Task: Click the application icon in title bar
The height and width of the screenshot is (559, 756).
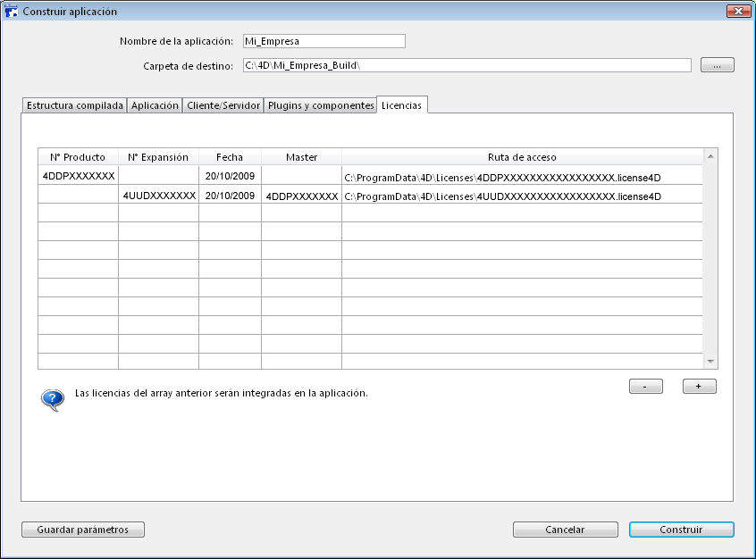Action: [x=13, y=12]
